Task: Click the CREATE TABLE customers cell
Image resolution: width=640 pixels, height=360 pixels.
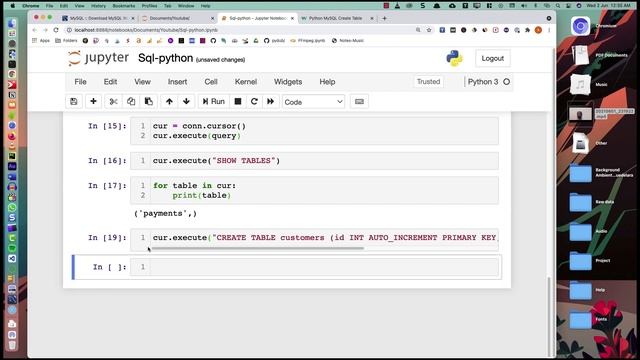Action: pos(324,238)
